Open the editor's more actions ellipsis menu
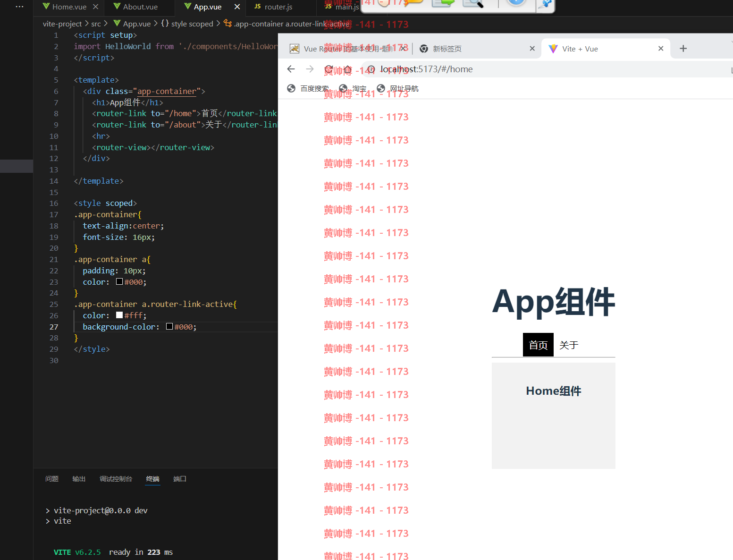This screenshot has width=733, height=560. pyautogui.click(x=19, y=7)
